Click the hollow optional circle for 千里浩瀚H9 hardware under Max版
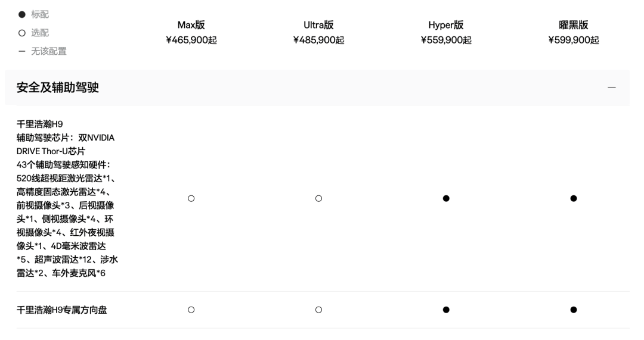This screenshot has width=644, height=340. tap(191, 198)
